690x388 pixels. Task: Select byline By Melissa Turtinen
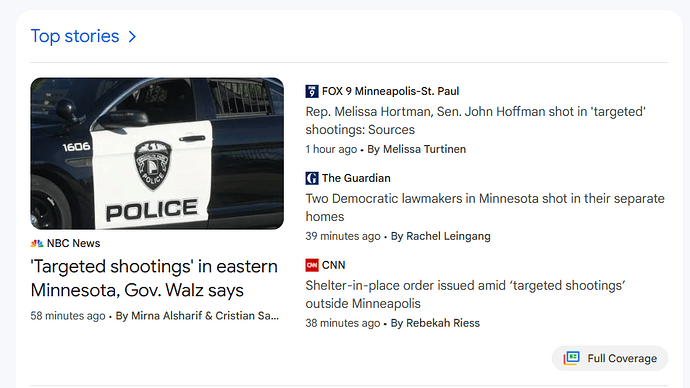tap(416, 150)
